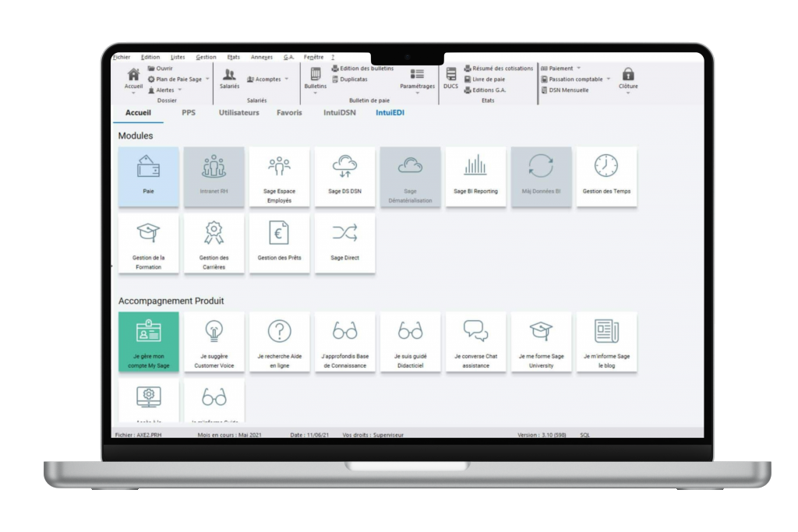The image size is (798, 532).
Task: Click the Version : 3.10 status text
Action: point(542,435)
